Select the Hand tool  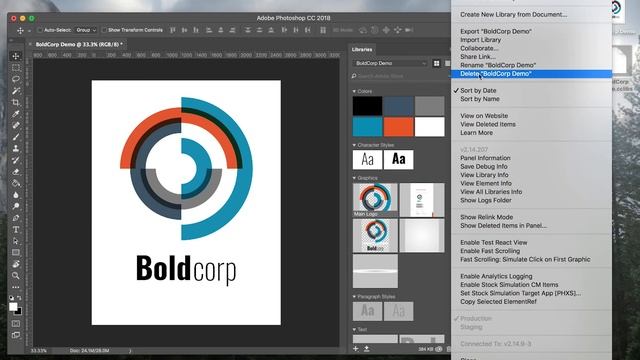click(16, 264)
